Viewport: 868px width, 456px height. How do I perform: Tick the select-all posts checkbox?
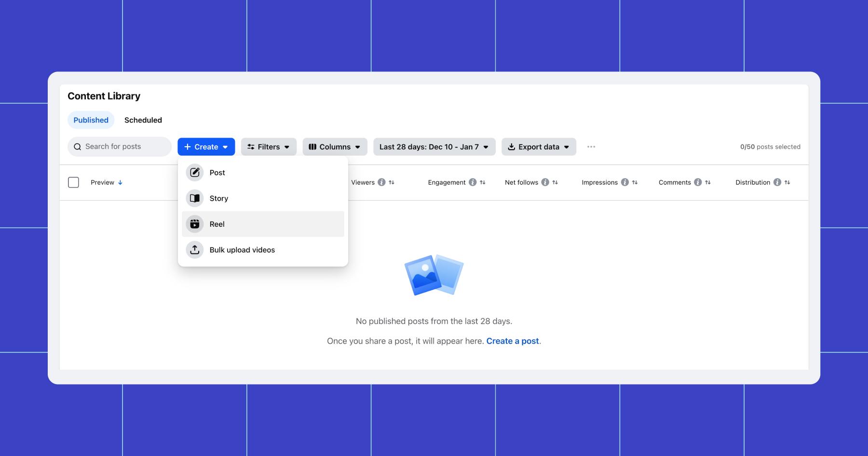pos(73,182)
